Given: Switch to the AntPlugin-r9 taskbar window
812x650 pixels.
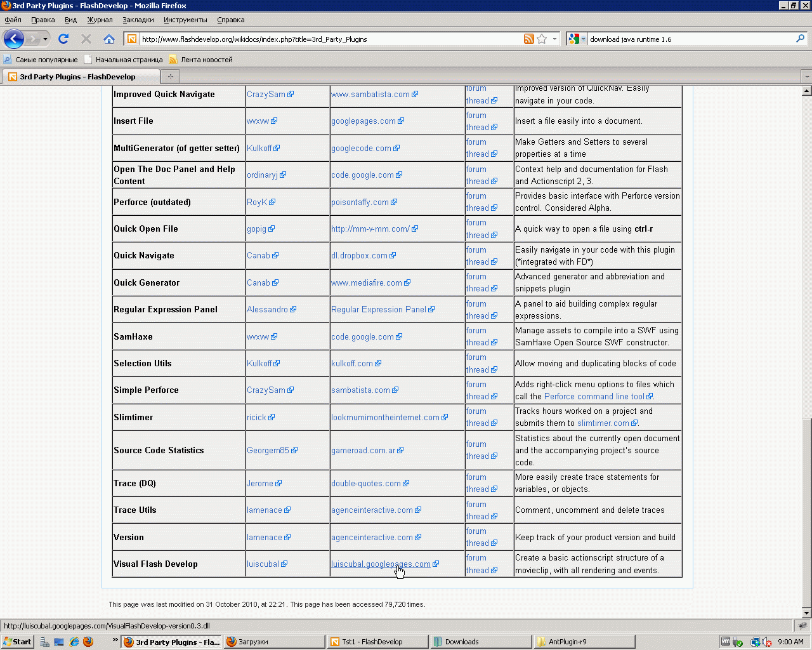Looking at the screenshot, I should point(584,642).
